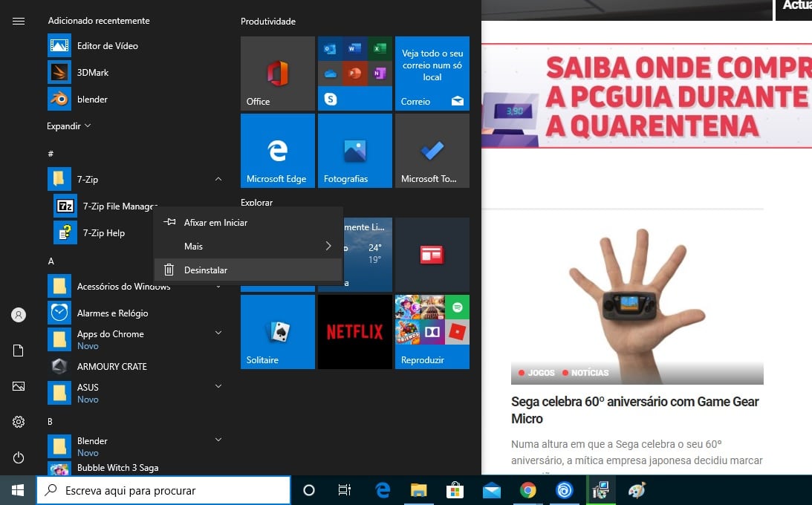The width and height of the screenshot is (812, 505).
Task: Collapse the Acessórios do Windows folder
Action: (x=218, y=286)
